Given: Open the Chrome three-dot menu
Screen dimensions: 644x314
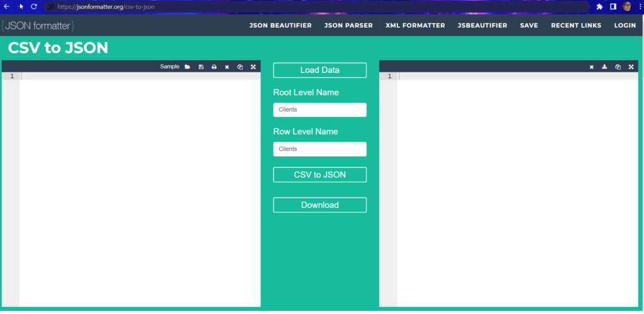Looking at the screenshot, I should (640, 6).
